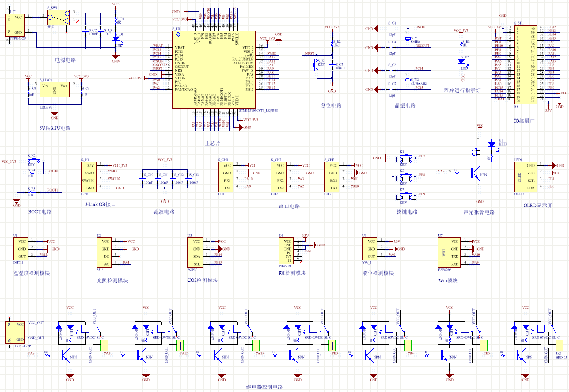569x392 pixels.
Task: Click the 程序运行指示灯 section title
Action: coord(462,90)
